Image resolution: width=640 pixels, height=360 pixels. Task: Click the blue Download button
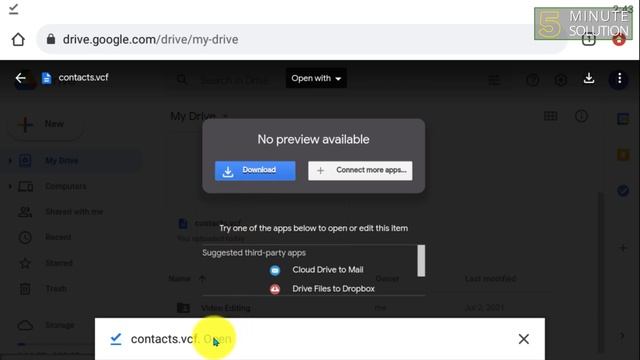[x=255, y=171]
